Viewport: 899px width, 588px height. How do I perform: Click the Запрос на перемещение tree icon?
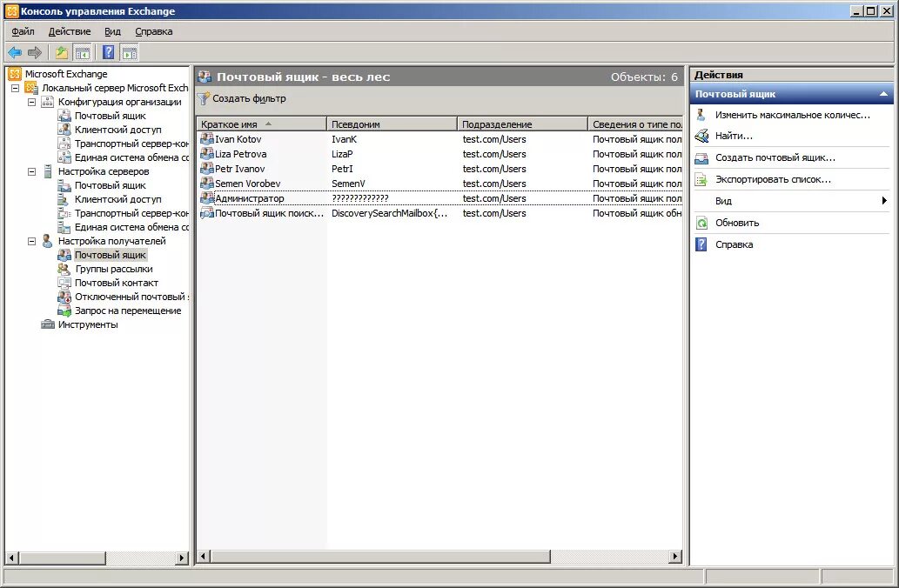[x=64, y=311]
